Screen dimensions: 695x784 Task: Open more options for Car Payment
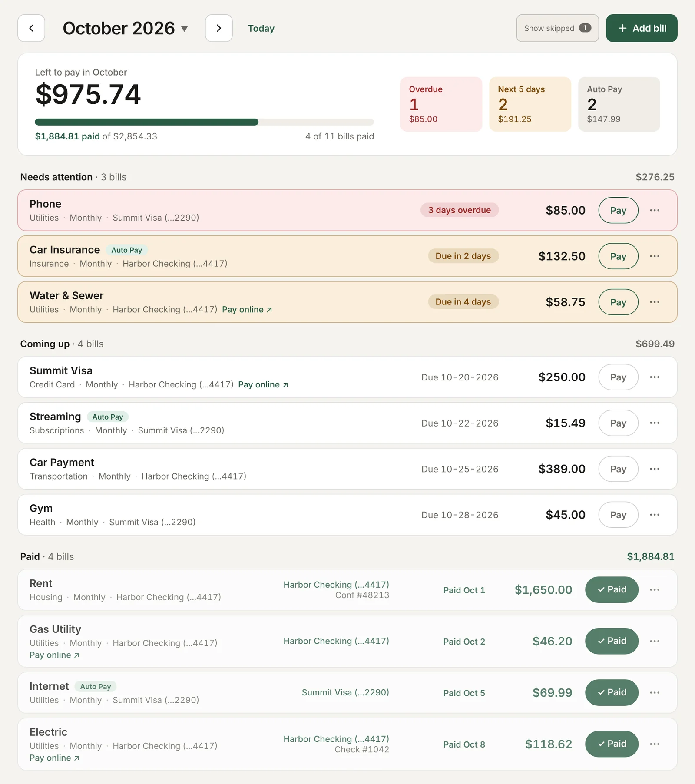click(x=655, y=469)
